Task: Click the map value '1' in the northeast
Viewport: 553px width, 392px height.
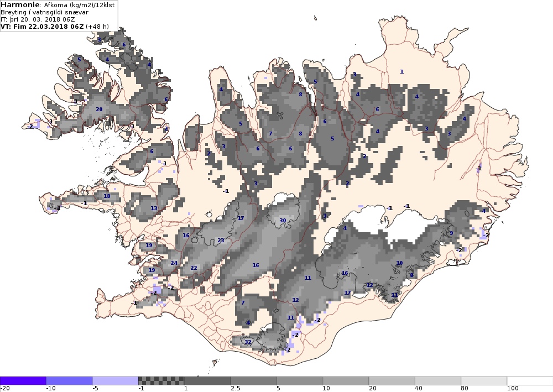Action: click(401, 71)
